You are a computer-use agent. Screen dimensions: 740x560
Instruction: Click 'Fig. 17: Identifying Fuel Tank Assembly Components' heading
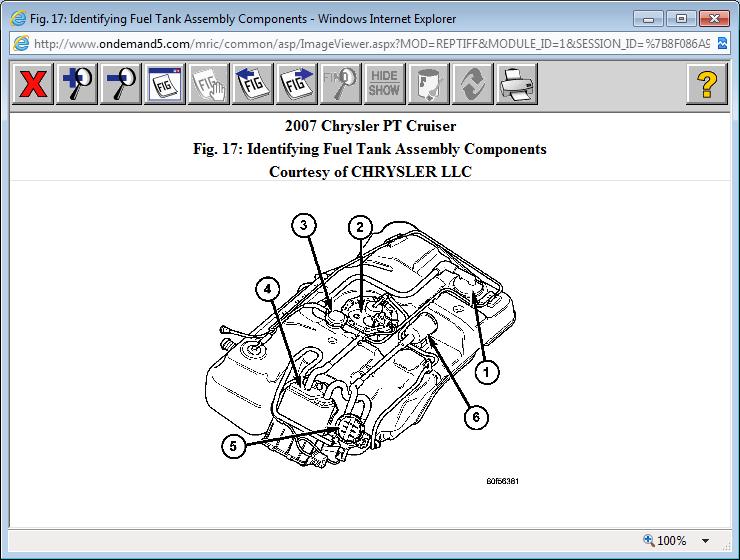(x=370, y=149)
